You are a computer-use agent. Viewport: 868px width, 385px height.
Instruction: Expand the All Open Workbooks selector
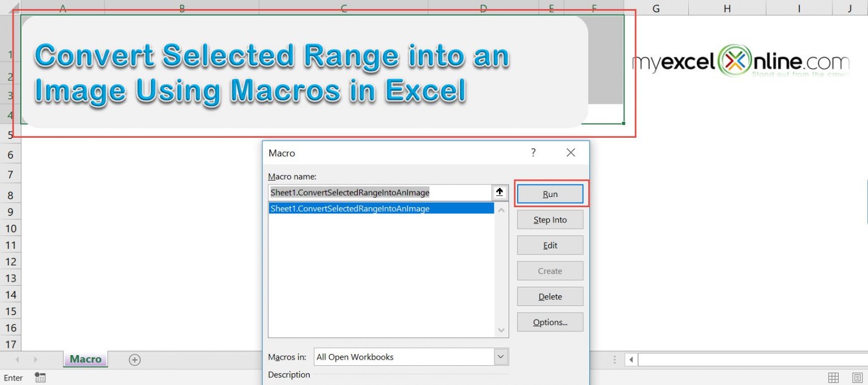tap(501, 357)
